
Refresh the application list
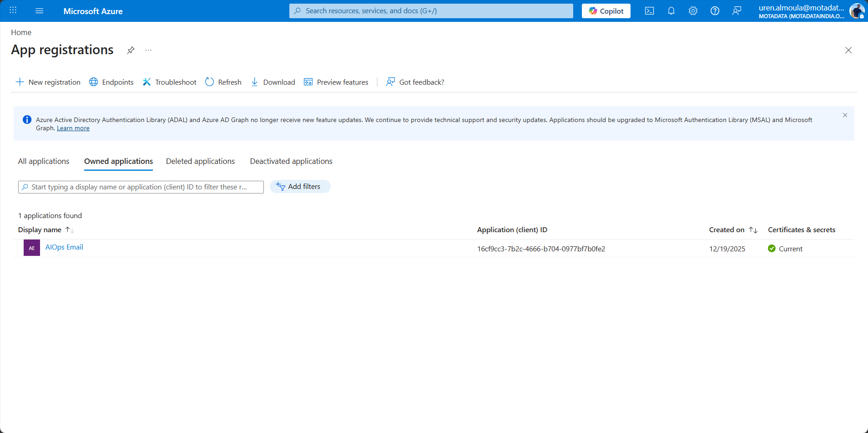pyautogui.click(x=223, y=82)
